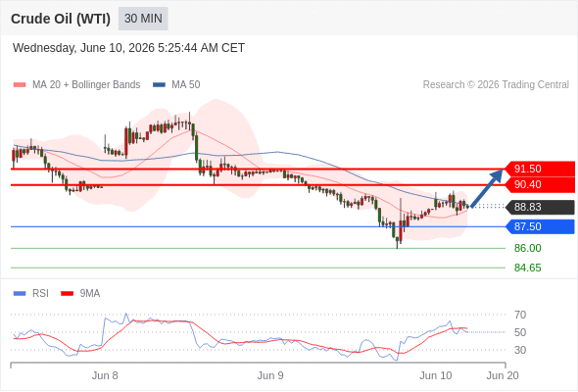Click the Jun 20 axis date label

[x=503, y=375]
